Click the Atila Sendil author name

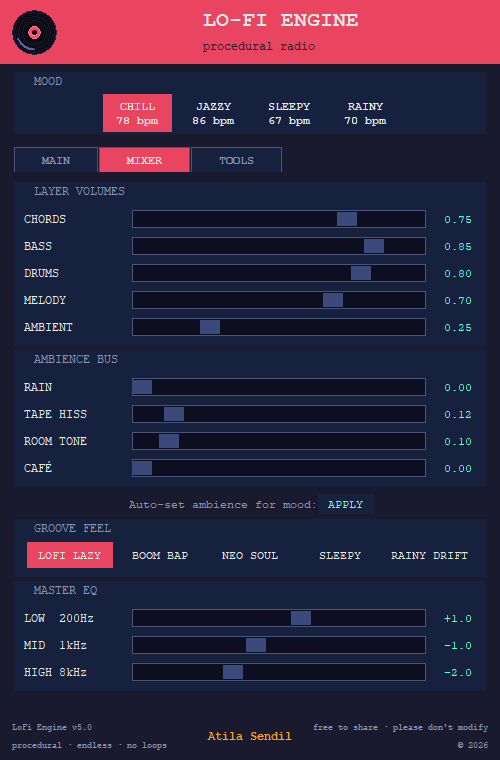tap(250, 736)
